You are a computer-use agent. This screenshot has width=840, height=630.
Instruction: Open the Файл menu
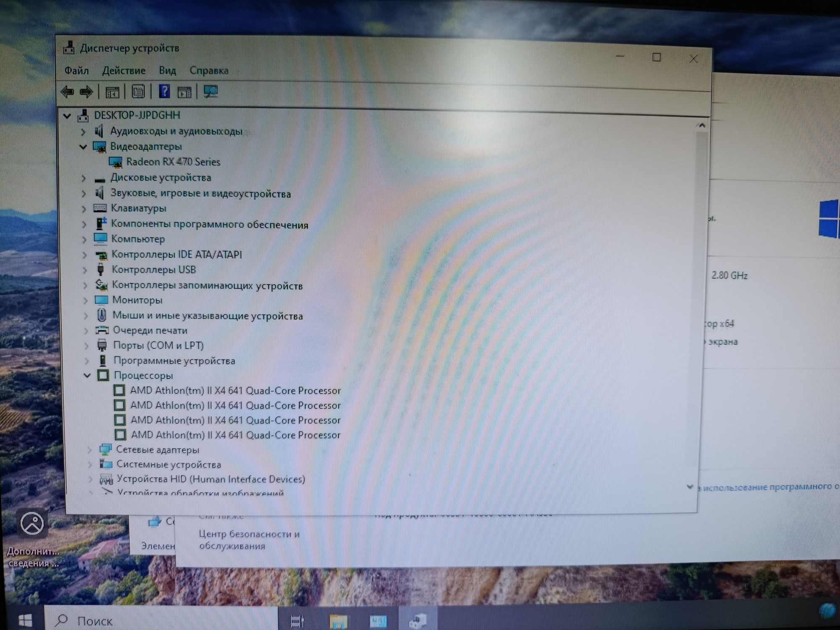pyautogui.click(x=76, y=71)
